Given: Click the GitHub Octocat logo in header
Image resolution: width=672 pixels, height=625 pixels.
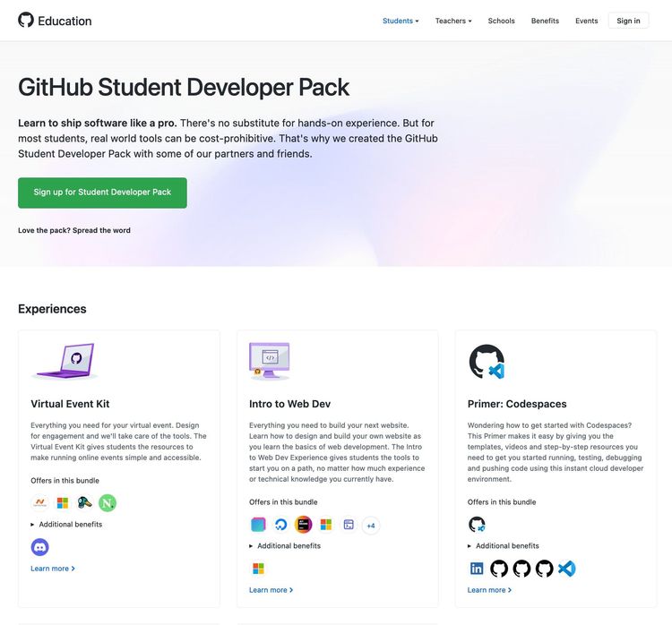Looking at the screenshot, I should [26, 20].
